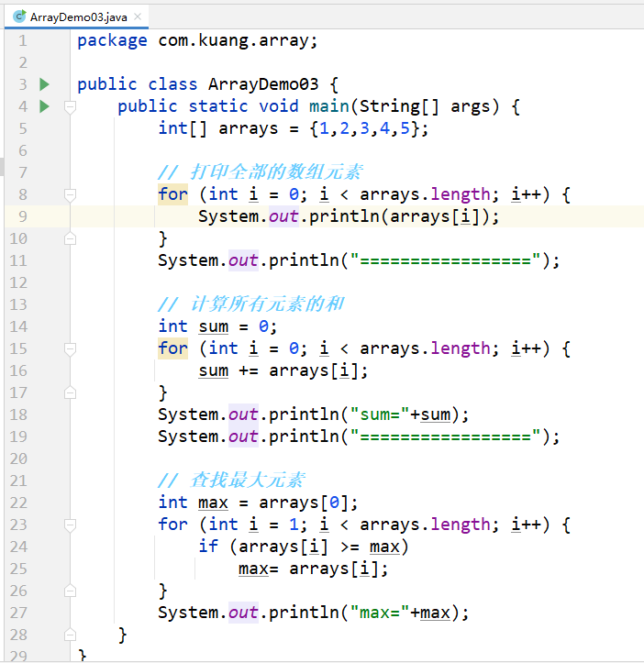644x663 pixels.
Task: Click the fold end marker at line 17
Action: [71, 392]
